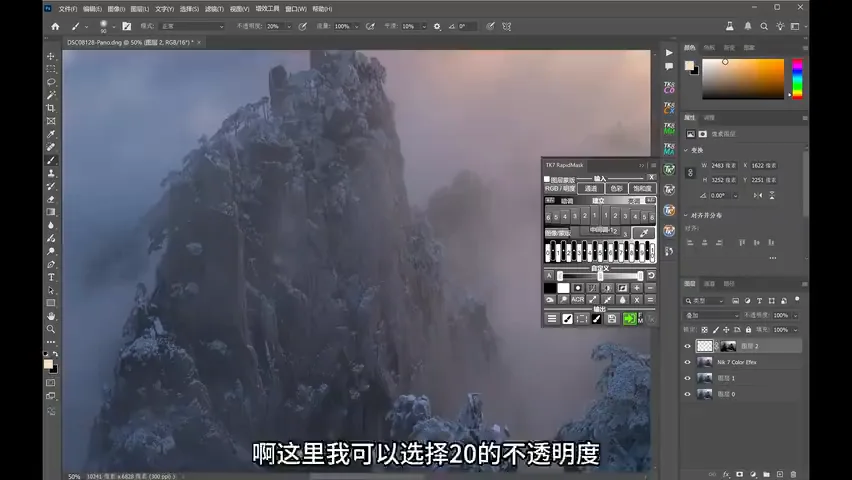Select the Move tool
The image size is (852, 480).
coord(51,56)
